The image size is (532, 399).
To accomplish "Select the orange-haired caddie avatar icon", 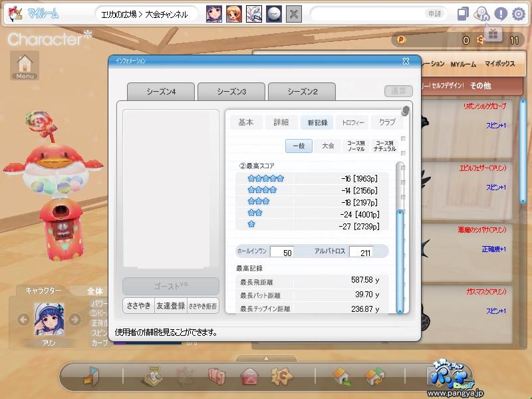I will point(234,14).
